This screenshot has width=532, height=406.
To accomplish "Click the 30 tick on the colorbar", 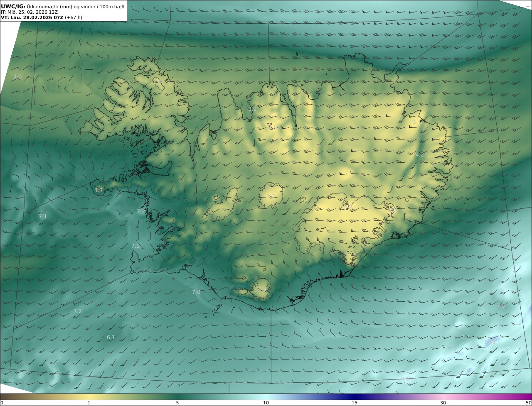I will coord(443,403).
